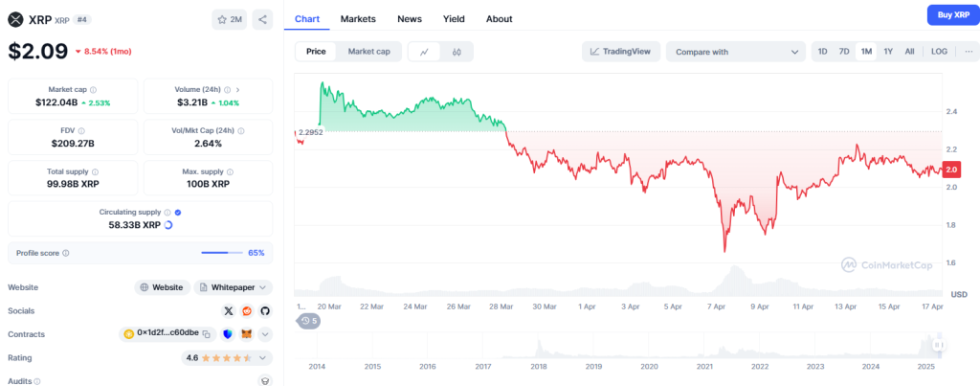Click the 2.2952 opening price label

(311, 132)
